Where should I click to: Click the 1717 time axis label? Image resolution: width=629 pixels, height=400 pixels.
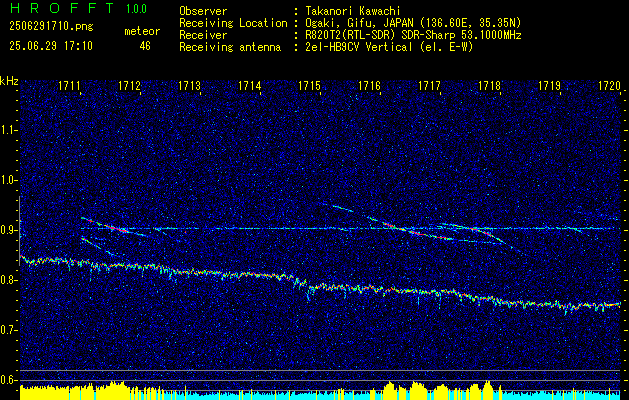(x=429, y=85)
